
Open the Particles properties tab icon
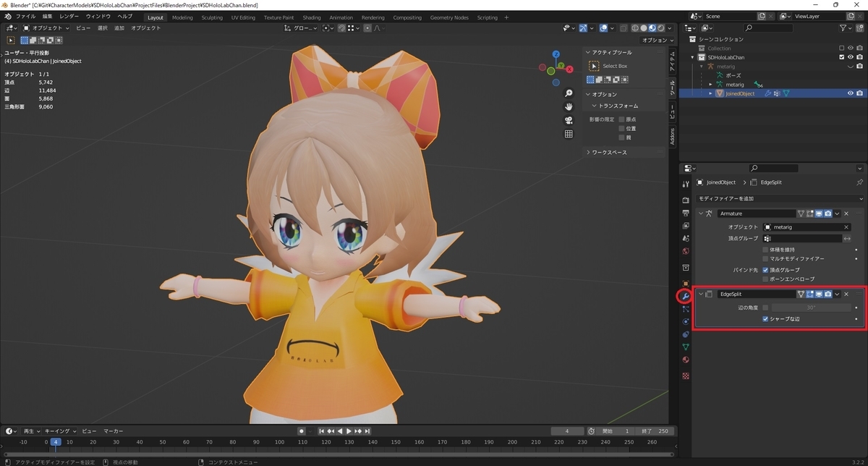coord(686,308)
